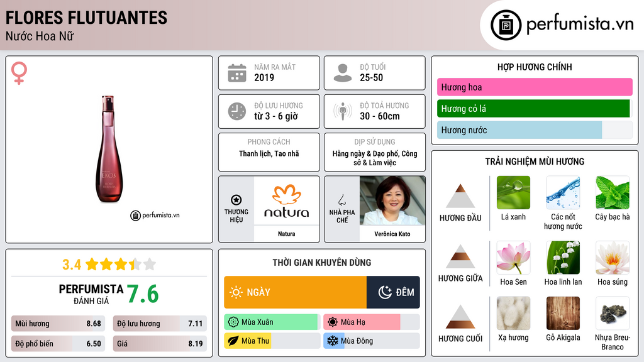Click the clock icon beside Độ lưu hương
This screenshot has width=644, height=362.
(x=237, y=111)
